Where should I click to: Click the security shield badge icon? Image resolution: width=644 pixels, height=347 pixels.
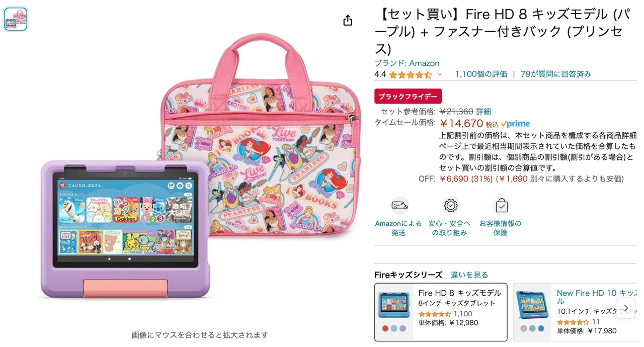coord(451,206)
